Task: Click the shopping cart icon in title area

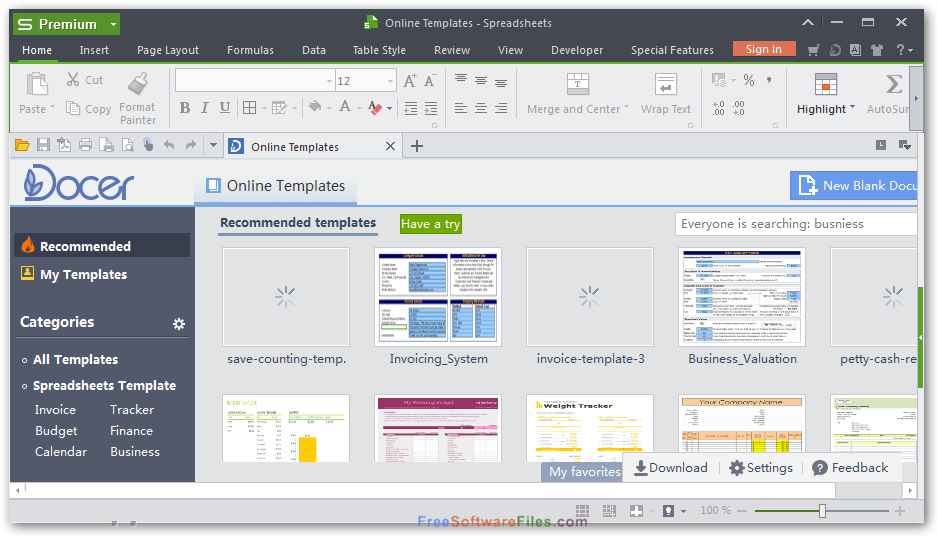Action: pyautogui.click(x=813, y=50)
